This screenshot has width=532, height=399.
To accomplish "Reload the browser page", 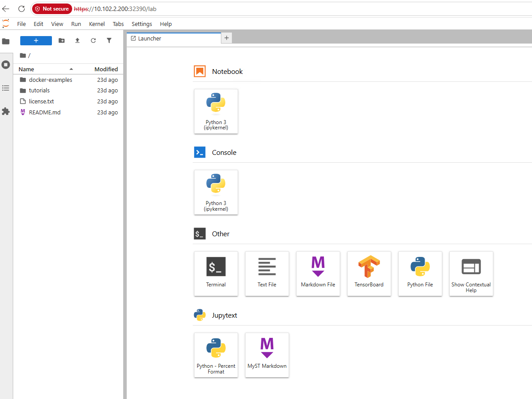I will [21, 9].
